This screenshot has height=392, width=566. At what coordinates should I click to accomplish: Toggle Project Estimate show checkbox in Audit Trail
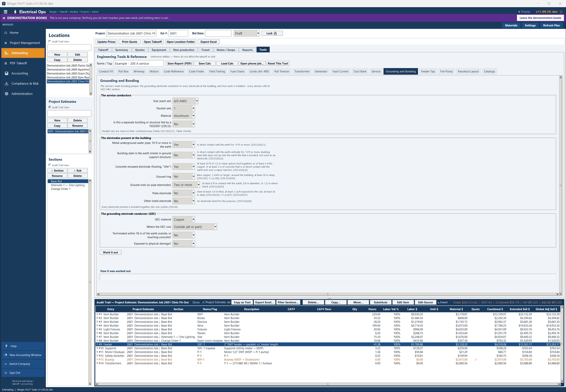point(203,302)
